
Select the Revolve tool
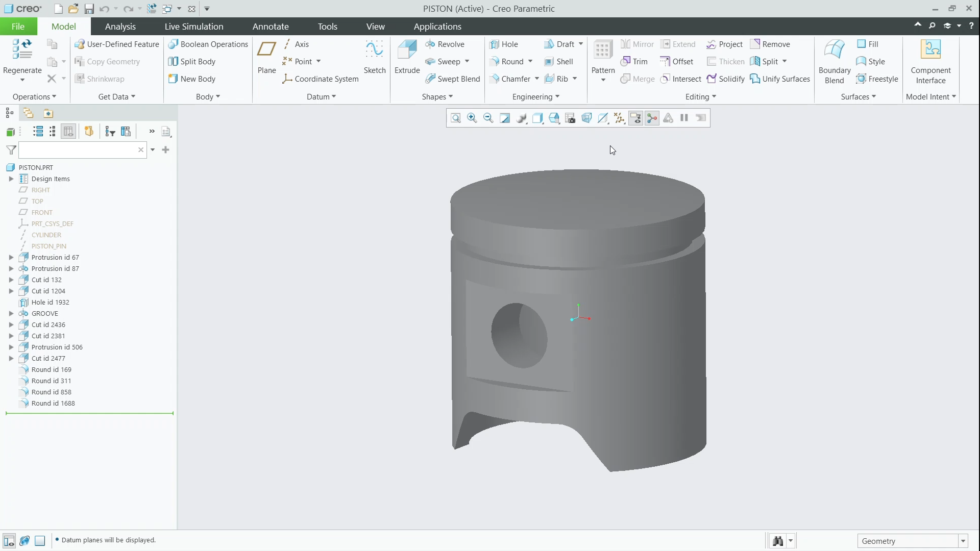(x=445, y=44)
